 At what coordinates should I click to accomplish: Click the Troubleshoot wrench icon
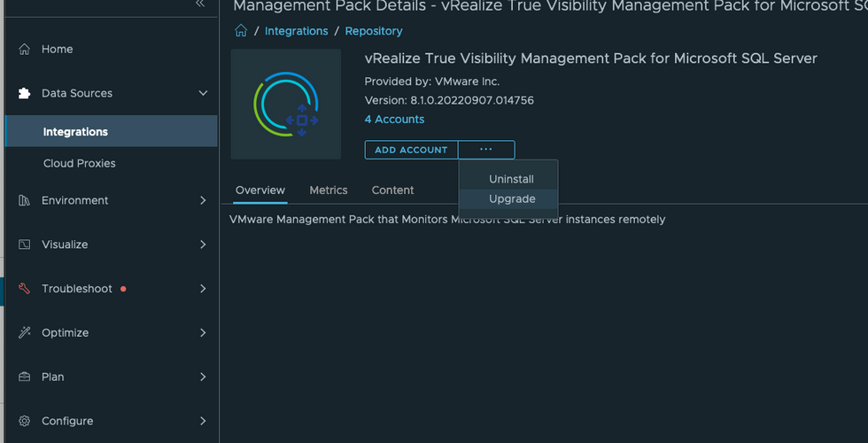(x=25, y=289)
